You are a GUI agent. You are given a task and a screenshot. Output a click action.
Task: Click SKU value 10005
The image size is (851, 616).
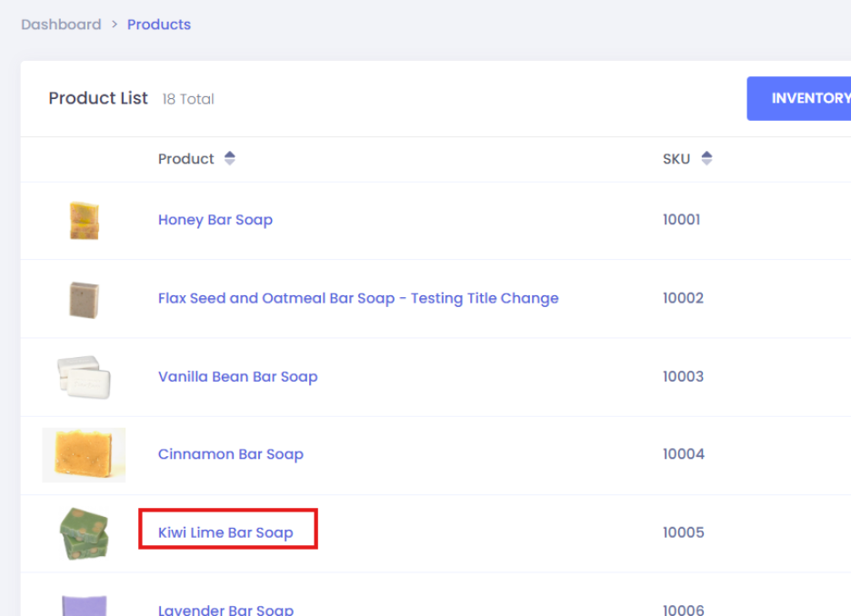[x=683, y=532]
